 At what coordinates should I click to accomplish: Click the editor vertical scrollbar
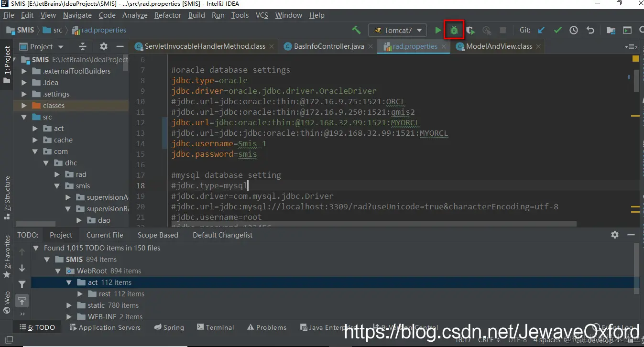tap(636, 80)
